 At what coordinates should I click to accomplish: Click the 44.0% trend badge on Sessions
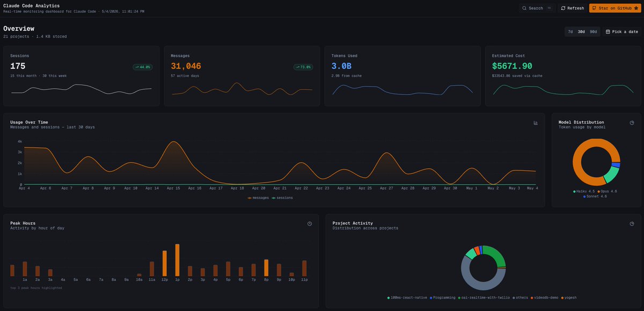click(x=142, y=67)
